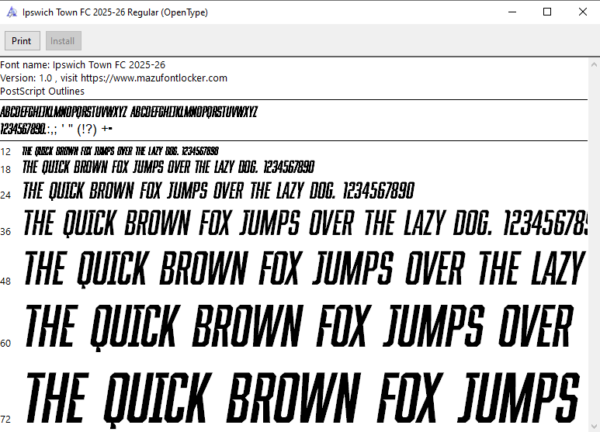The width and height of the screenshot is (600, 432).
Task: Click the Print button
Action: pos(22,41)
